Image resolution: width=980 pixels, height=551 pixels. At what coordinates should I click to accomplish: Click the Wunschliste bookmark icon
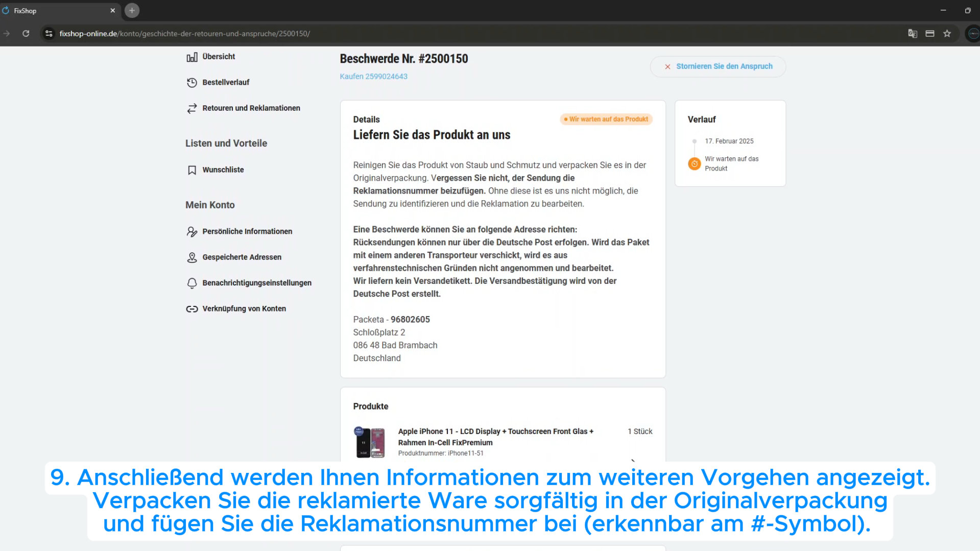192,170
